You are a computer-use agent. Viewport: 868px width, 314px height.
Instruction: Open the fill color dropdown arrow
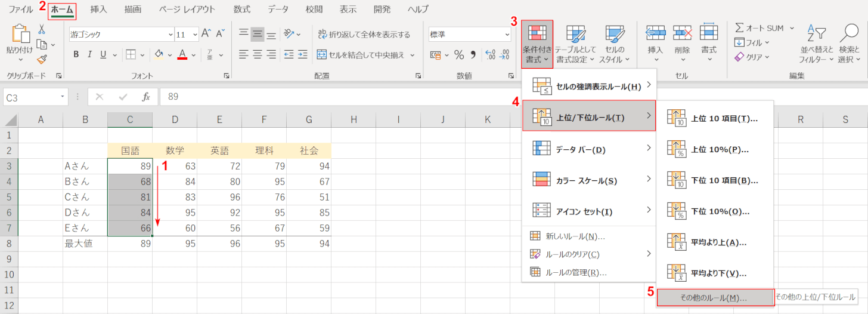click(x=169, y=54)
